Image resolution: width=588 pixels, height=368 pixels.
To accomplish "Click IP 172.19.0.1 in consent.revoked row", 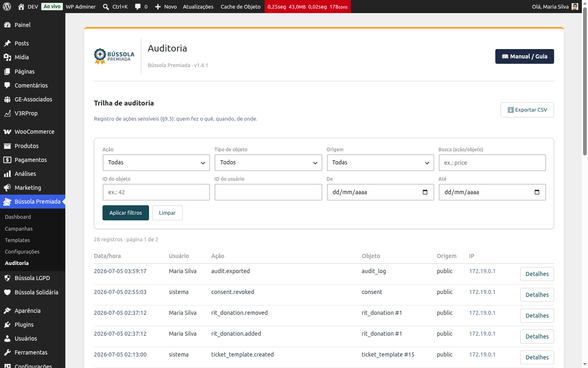I will [x=482, y=292].
